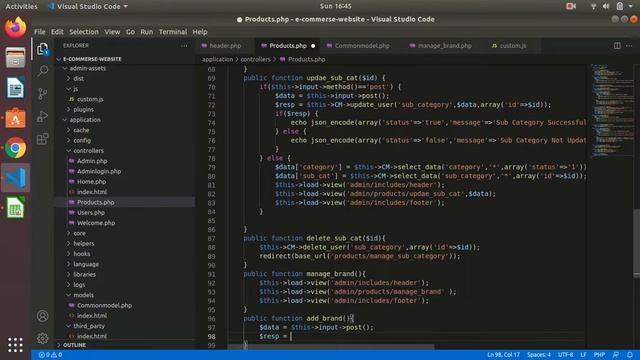Click the unsaved dot on Products.php tab
The image size is (640, 360).
(313, 46)
